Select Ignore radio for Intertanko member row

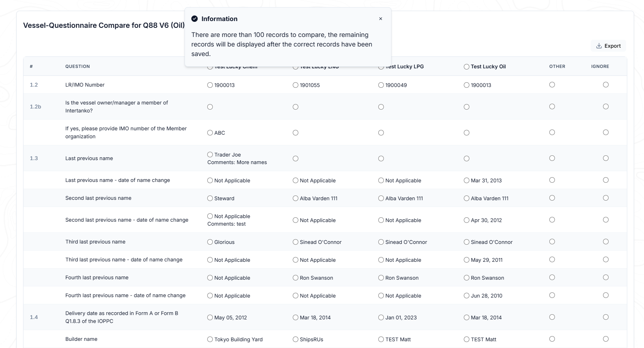pyautogui.click(x=606, y=106)
